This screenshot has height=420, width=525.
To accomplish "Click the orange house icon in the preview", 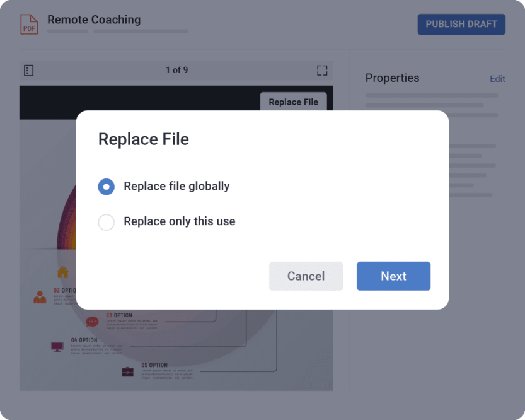I will [x=62, y=271].
